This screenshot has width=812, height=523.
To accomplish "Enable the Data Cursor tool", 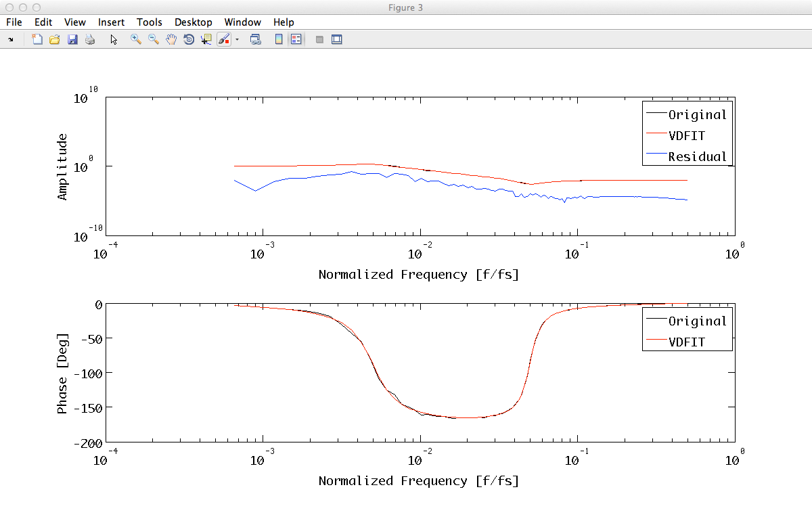I will pyautogui.click(x=206, y=40).
